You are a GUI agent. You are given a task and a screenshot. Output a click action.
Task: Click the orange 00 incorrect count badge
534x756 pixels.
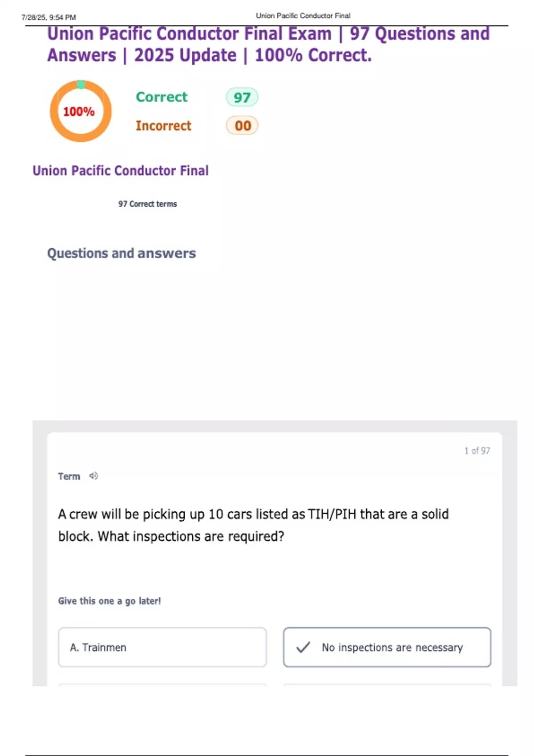[x=242, y=126]
